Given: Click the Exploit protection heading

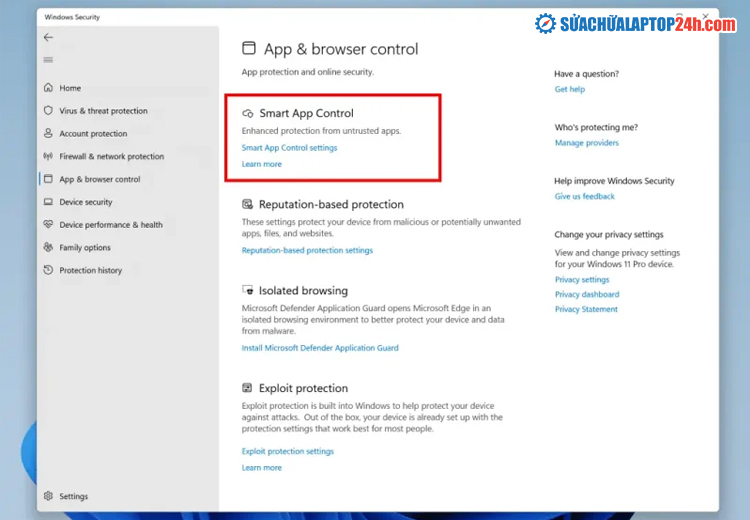Looking at the screenshot, I should tap(303, 388).
